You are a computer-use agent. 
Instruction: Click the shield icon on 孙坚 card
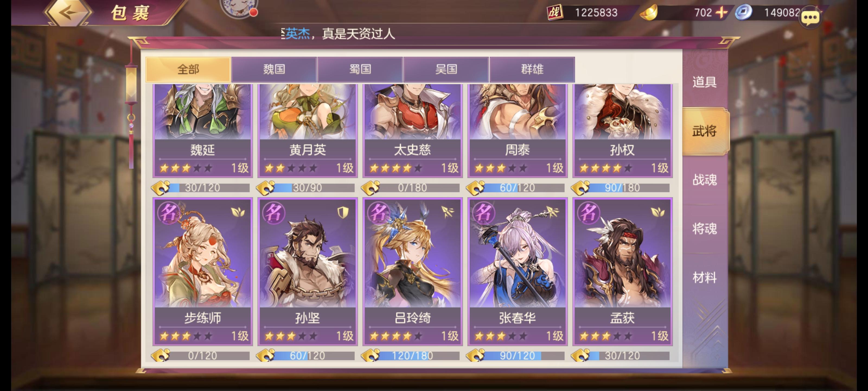343,212
